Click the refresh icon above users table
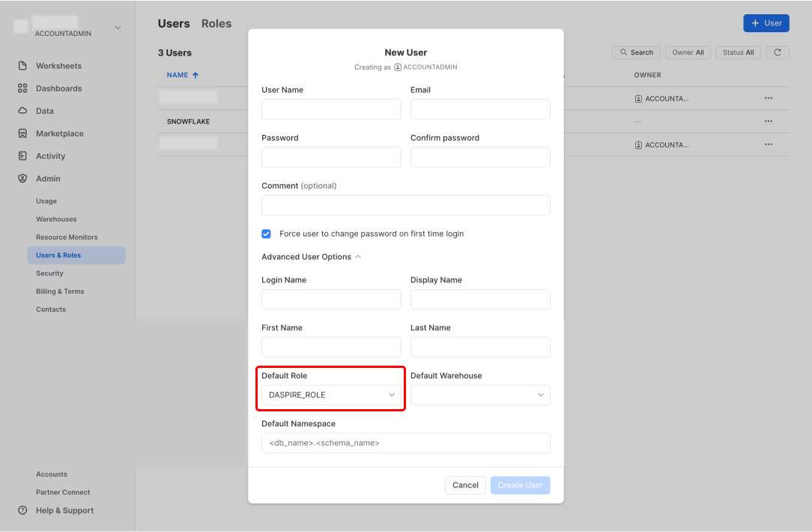 (x=778, y=52)
